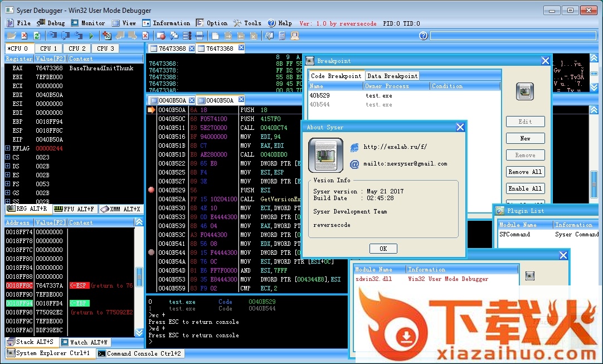Viewport: 603px width, 364px height.
Task: Click the Step Out return toolbar icon
Action: 79,36
